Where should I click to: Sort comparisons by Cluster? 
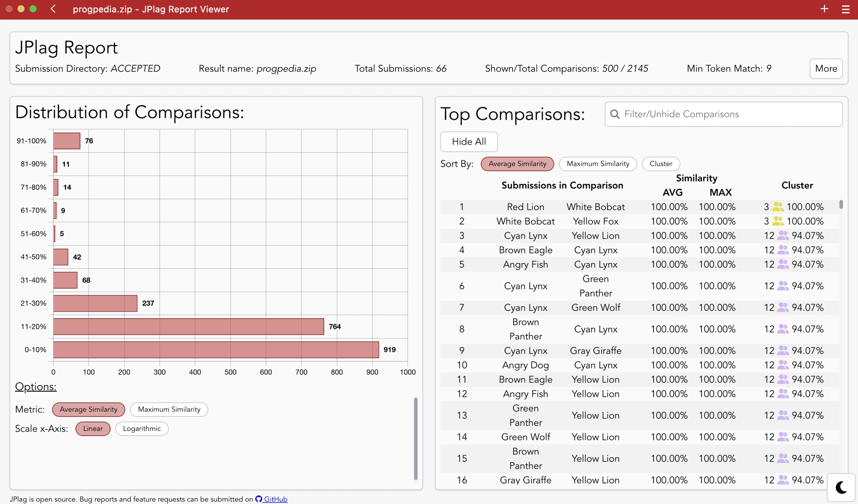click(661, 164)
